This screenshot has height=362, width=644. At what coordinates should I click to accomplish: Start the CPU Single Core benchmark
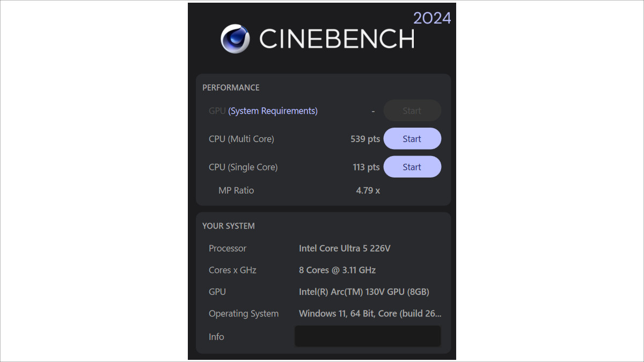[412, 166]
